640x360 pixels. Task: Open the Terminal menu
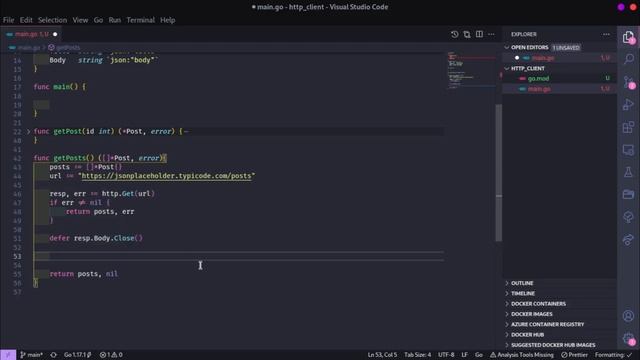click(140, 20)
